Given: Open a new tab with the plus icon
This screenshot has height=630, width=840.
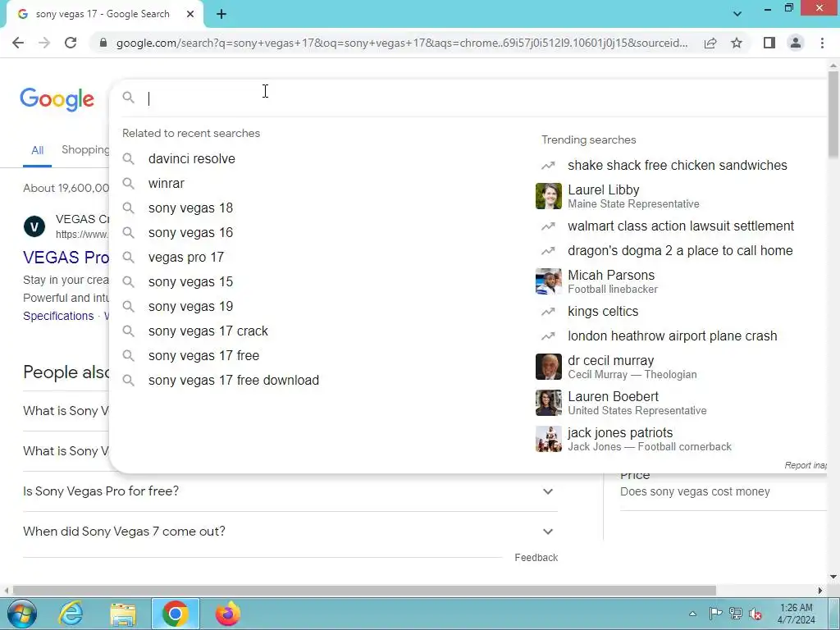Looking at the screenshot, I should [221, 14].
